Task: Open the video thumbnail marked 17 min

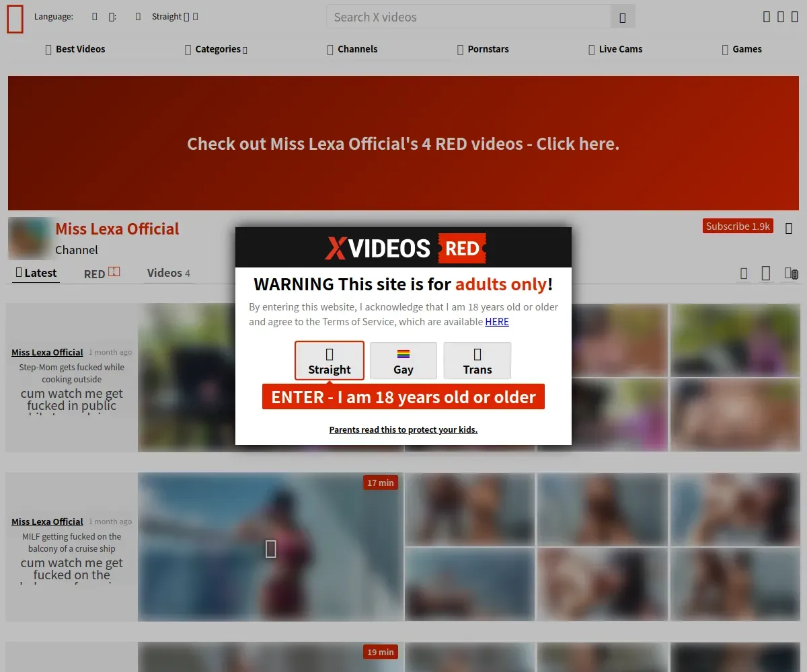Action: point(271,547)
